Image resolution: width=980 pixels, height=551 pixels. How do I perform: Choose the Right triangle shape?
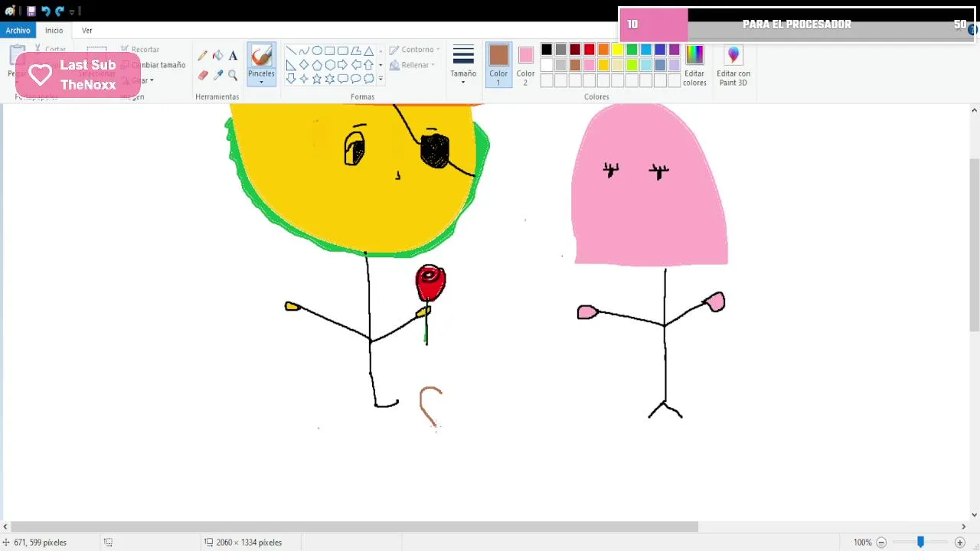point(291,65)
